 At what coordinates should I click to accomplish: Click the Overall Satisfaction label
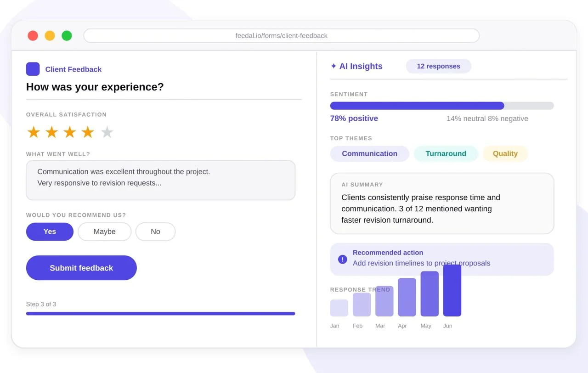tap(66, 114)
